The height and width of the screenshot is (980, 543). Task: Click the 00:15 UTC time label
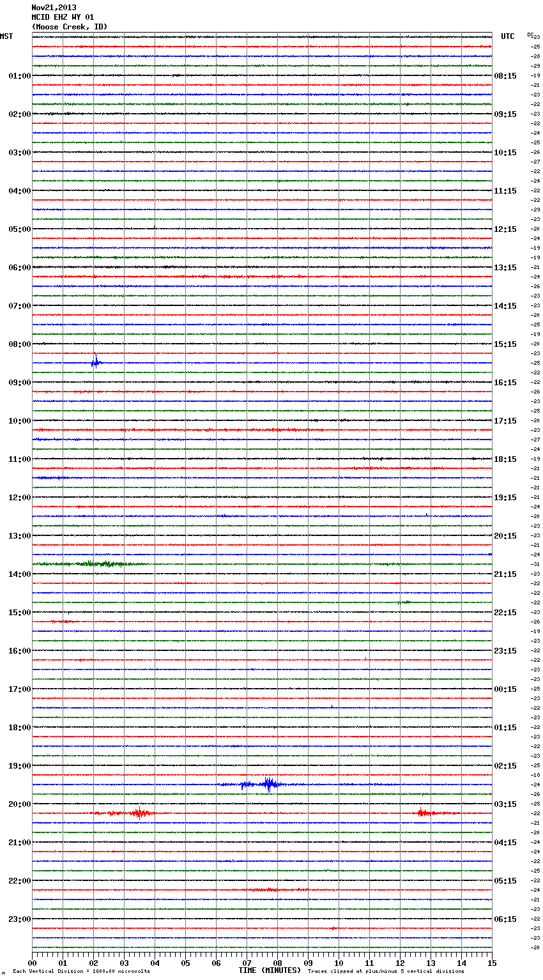505,689
